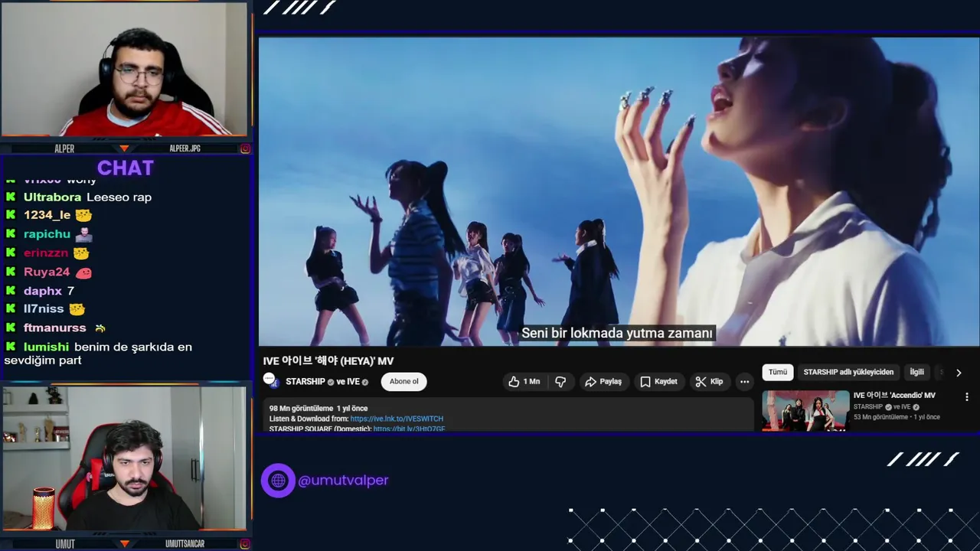980x551 pixels.
Task: Select the Tümü filter chip
Action: [x=778, y=372]
